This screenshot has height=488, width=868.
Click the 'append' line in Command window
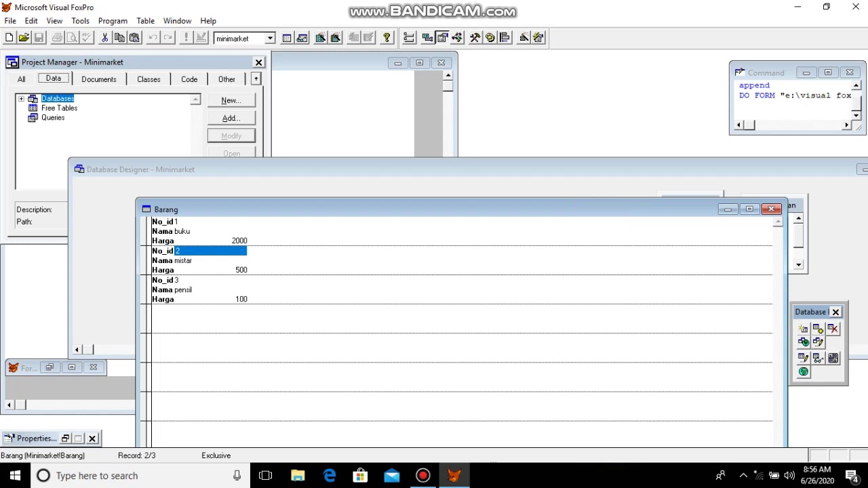pos(754,85)
